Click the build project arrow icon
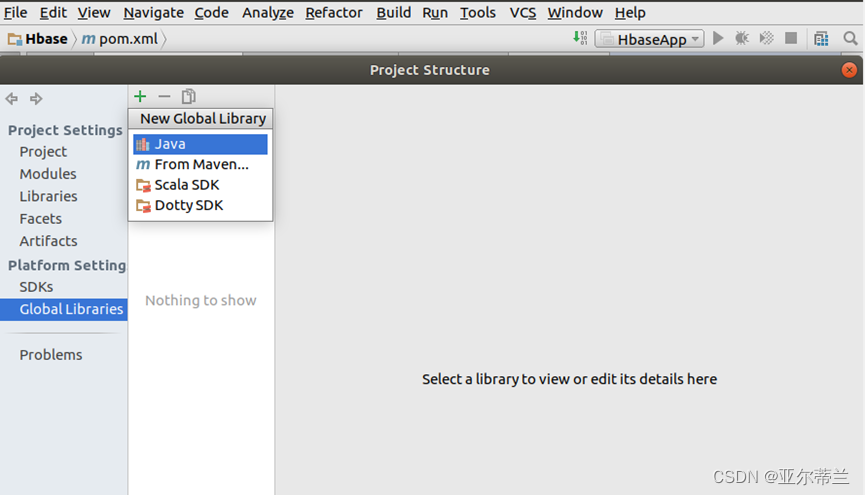The height and width of the screenshot is (495, 865). coord(580,38)
